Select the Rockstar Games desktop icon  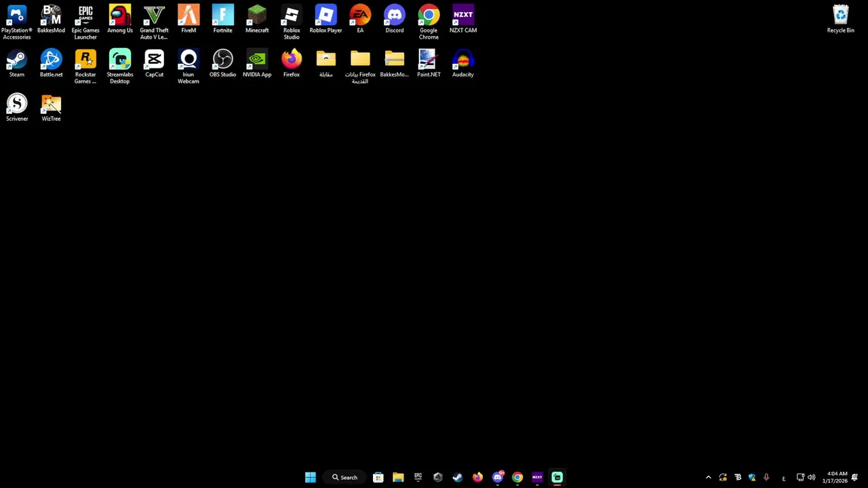[85, 66]
